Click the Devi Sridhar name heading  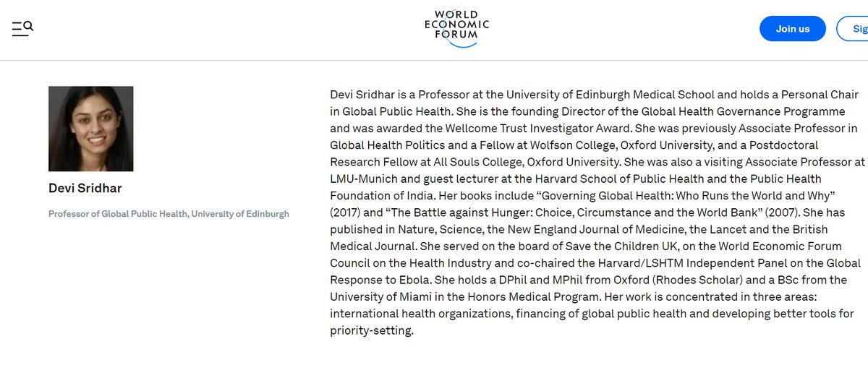pos(83,189)
